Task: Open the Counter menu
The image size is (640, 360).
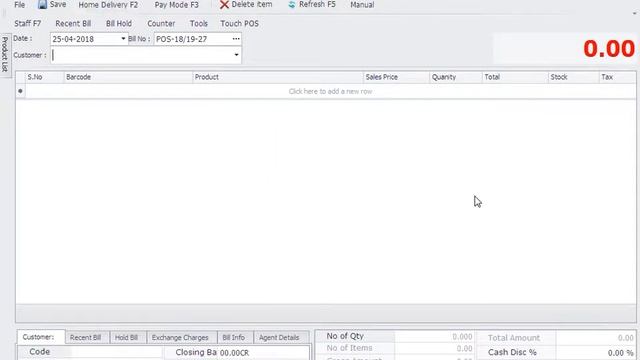Action: click(161, 24)
